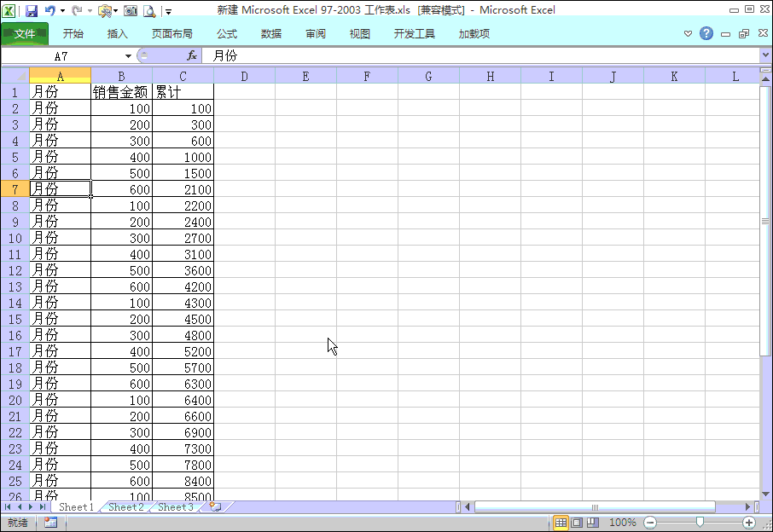Go to previous sheet navigation arrow
Viewport: 773px width, 532px height.
[20, 507]
